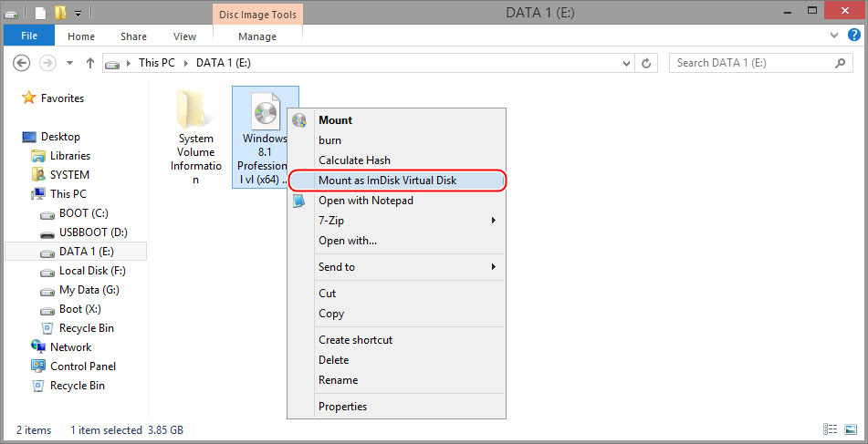The height and width of the screenshot is (444, 868).
Task: Select Desktop in the navigation pane
Action: point(60,137)
